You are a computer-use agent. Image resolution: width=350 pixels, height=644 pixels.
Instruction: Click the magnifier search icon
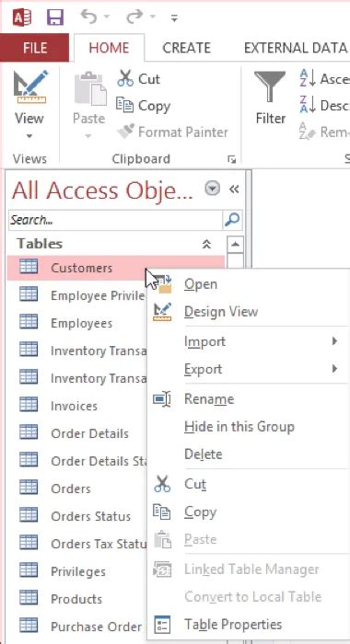click(232, 220)
